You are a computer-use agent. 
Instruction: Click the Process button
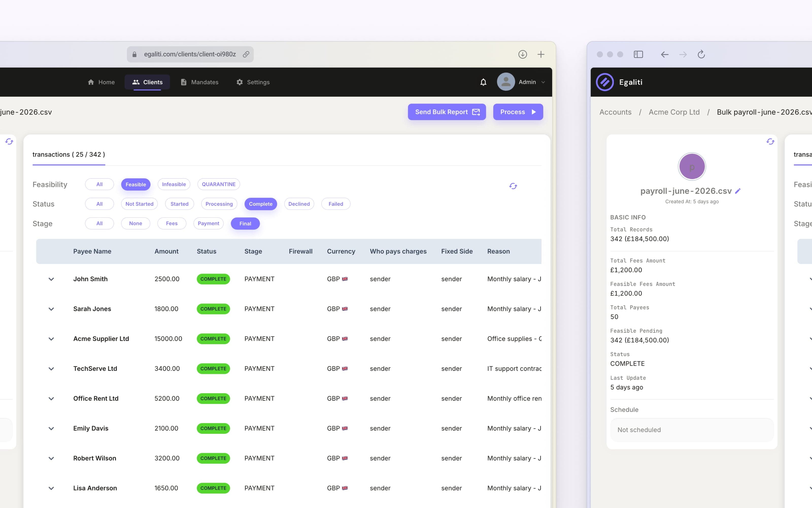click(x=518, y=112)
